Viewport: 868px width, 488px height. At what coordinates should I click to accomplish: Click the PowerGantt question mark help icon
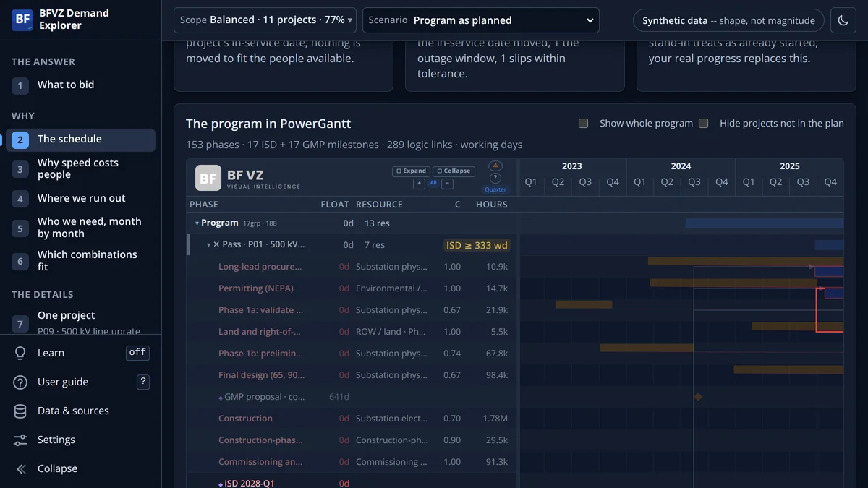(x=495, y=178)
